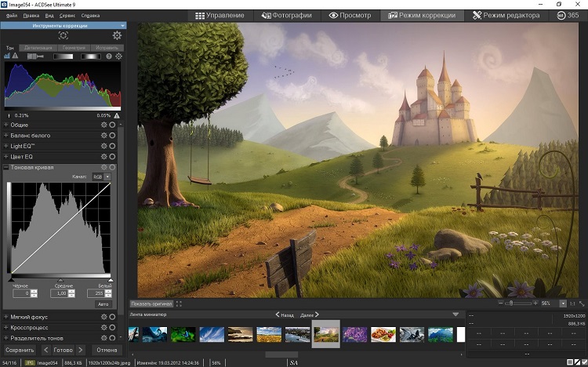This screenshot has height=367, width=588.
Task: Expand the Light EQ group
Action: (x=6, y=146)
